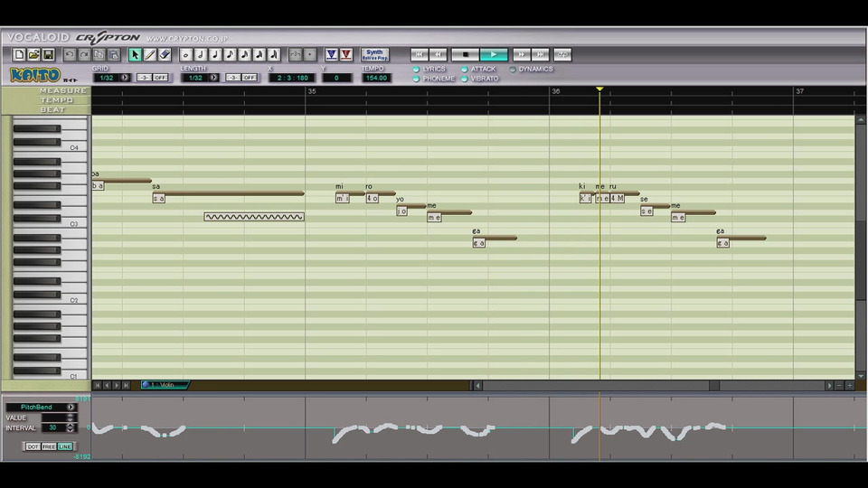Zoom out with the minus button

point(839,386)
